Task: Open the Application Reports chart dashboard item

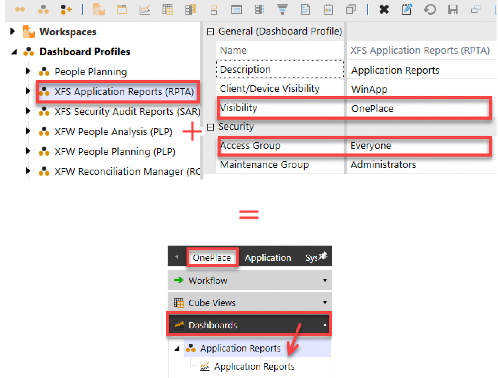Action: point(254,367)
